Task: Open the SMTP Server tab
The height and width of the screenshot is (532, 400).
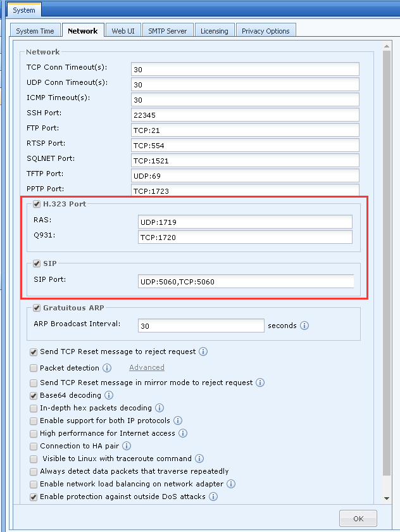Action: 168,31
